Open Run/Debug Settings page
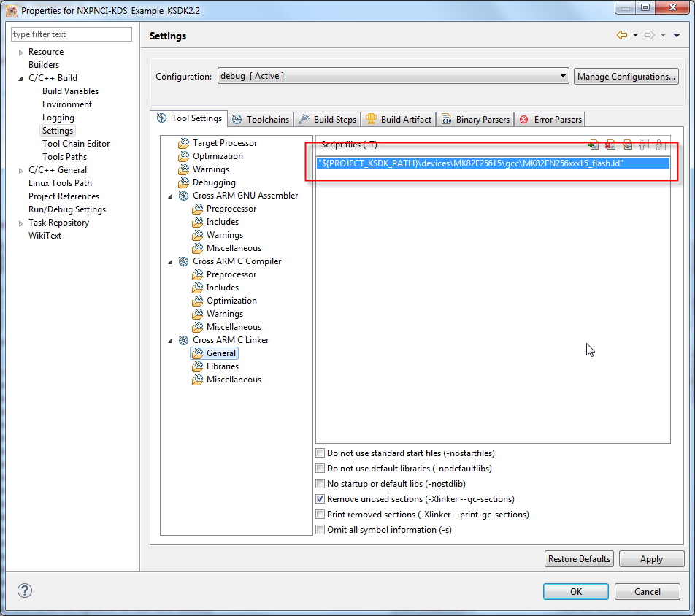Image resolution: width=695 pixels, height=616 pixels. tap(67, 209)
